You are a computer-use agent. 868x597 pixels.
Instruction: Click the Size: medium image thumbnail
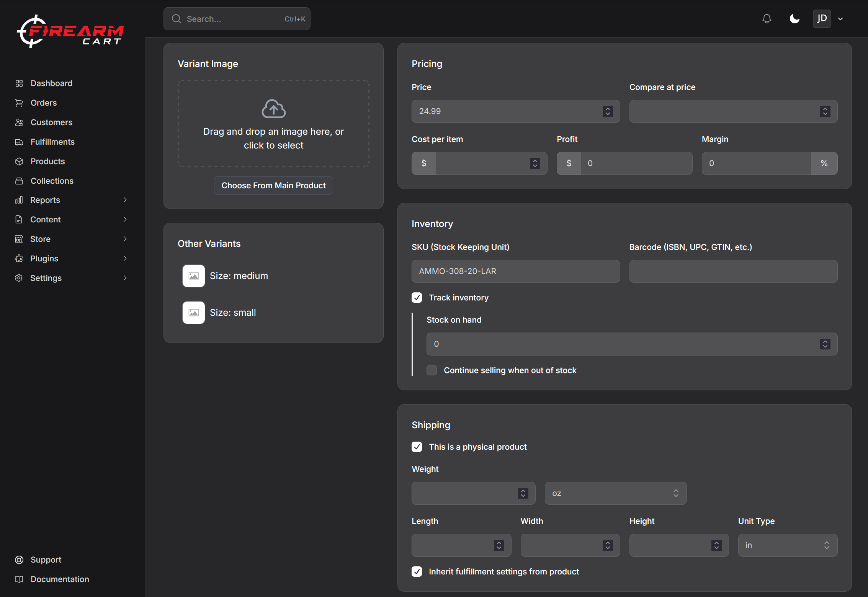(194, 276)
